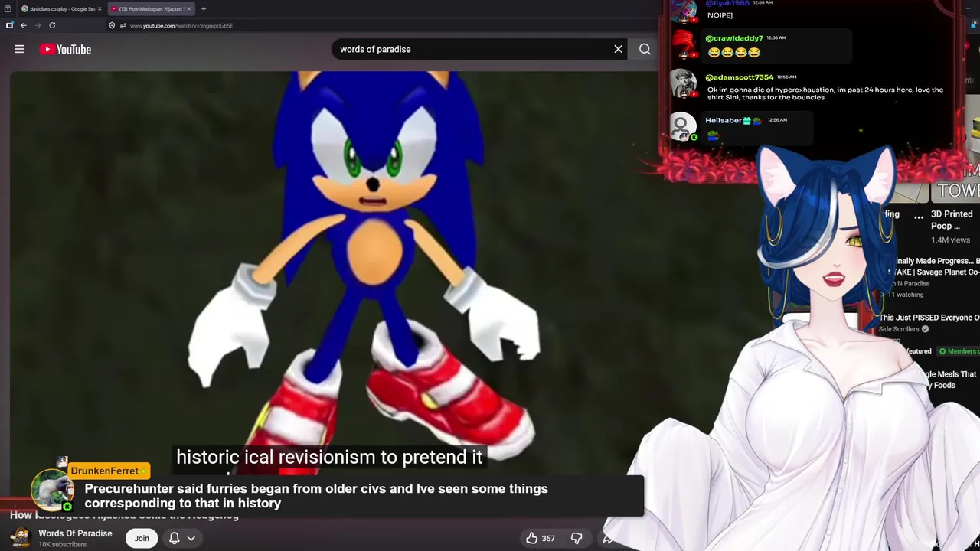
Task: Click Hellsaber's chat avatar
Action: pos(684,126)
